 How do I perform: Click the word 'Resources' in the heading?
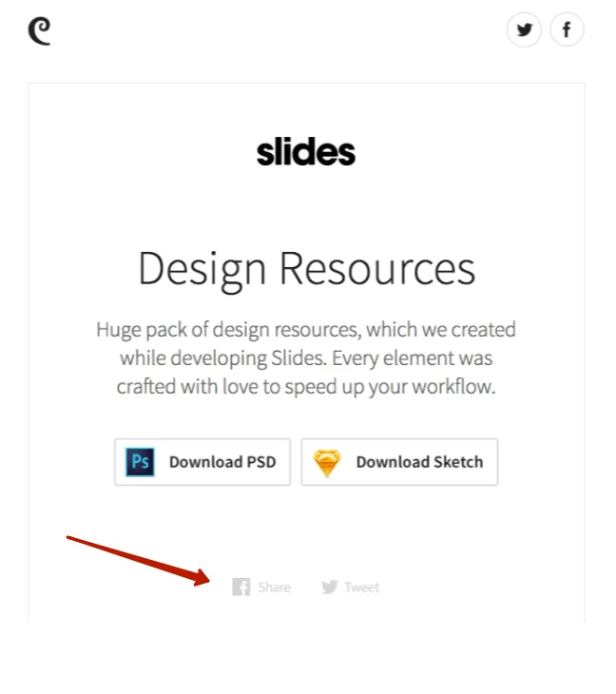377,269
